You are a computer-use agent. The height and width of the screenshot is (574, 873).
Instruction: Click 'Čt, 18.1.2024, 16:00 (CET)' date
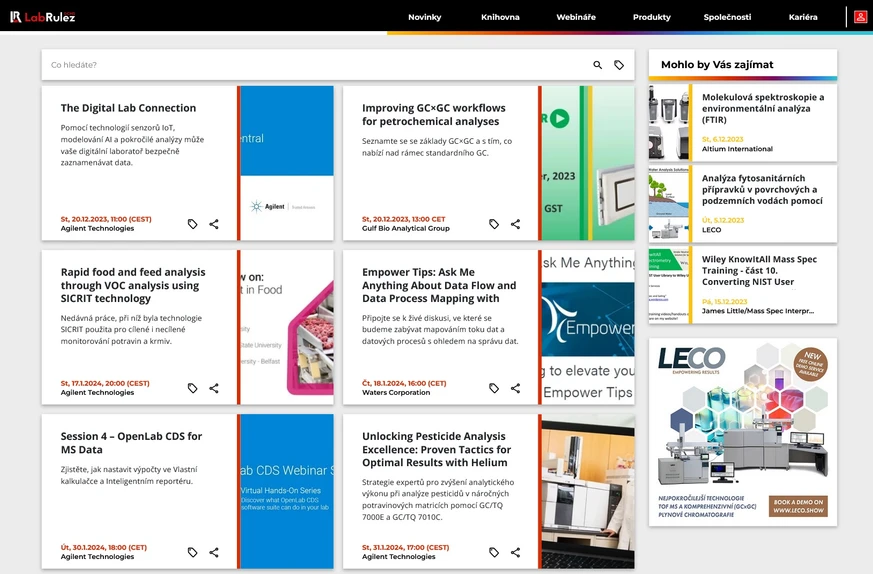[404, 384]
